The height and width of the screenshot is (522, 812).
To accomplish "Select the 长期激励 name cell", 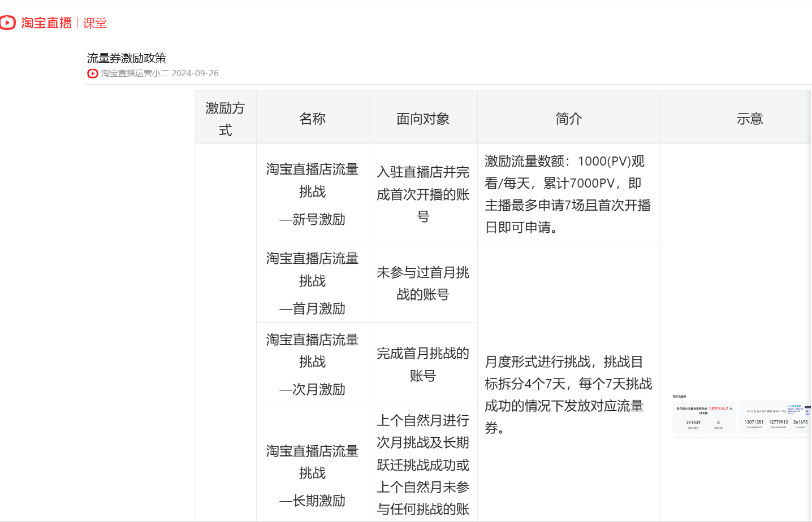I will click(x=313, y=463).
